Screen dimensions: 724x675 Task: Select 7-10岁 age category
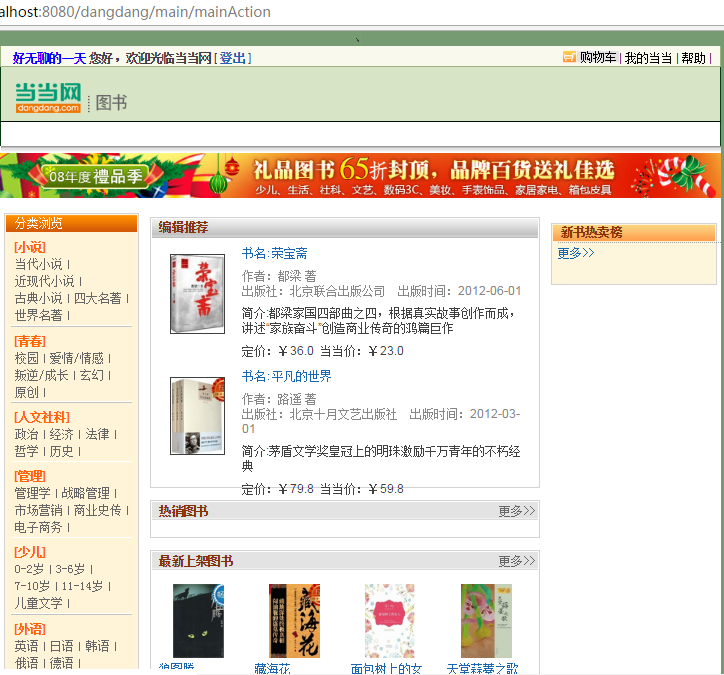pos(32,586)
